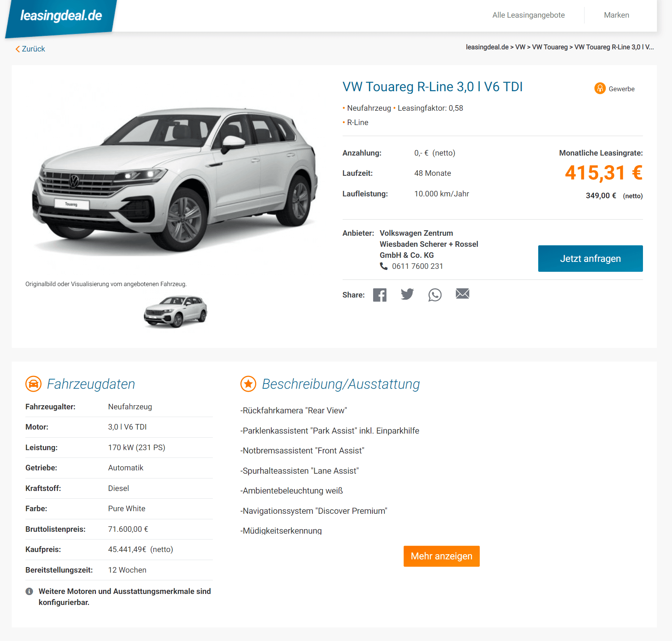
Task: Share via the WhatsApp icon
Action: (x=435, y=295)
